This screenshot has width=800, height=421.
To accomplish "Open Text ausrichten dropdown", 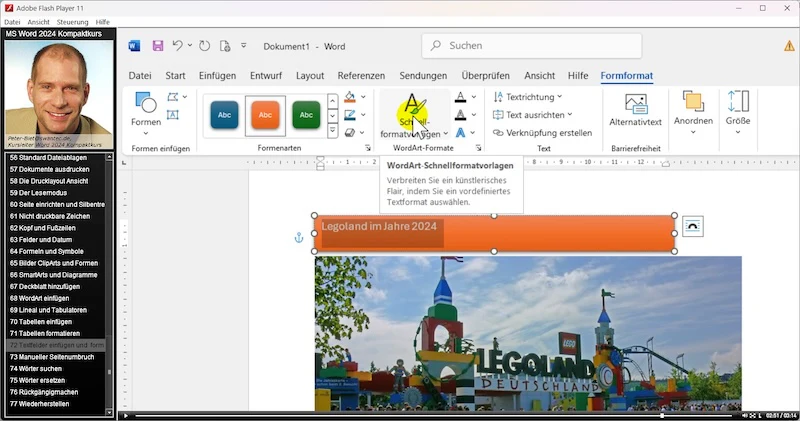I will click(533, 115).
